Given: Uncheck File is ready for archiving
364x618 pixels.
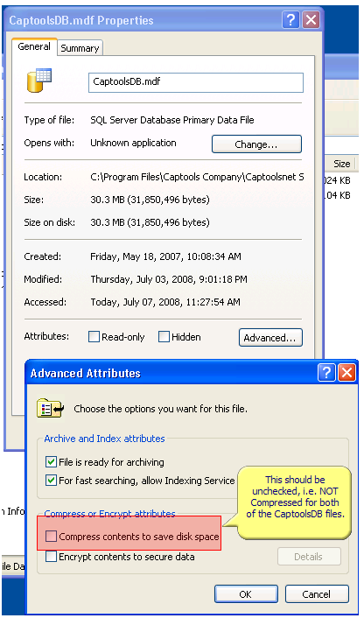Looking at the screenshot, I should (x=51, y=461).
